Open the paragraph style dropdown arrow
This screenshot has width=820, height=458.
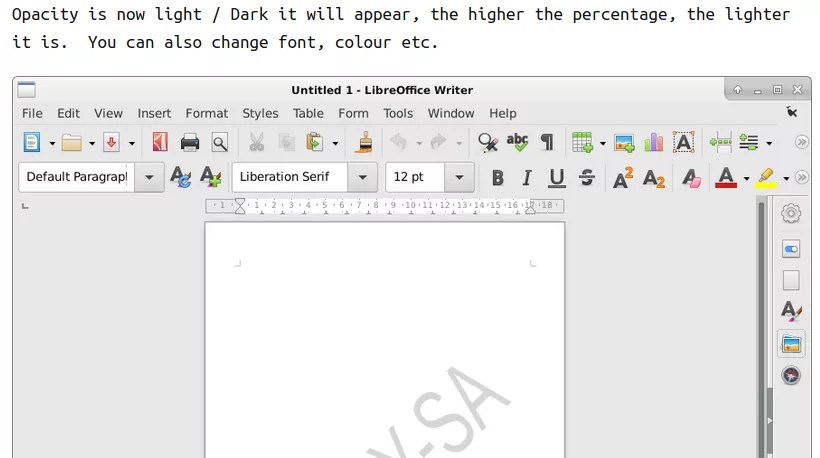149,177
